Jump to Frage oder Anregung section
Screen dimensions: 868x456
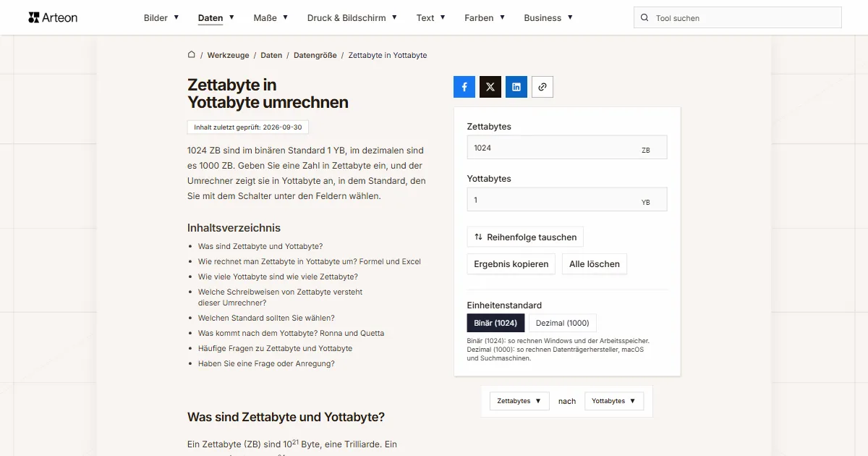(266, 363)
